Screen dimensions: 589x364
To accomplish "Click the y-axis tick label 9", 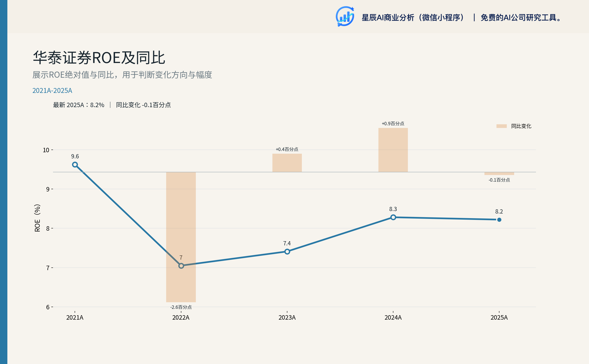I will pos(48,189).
